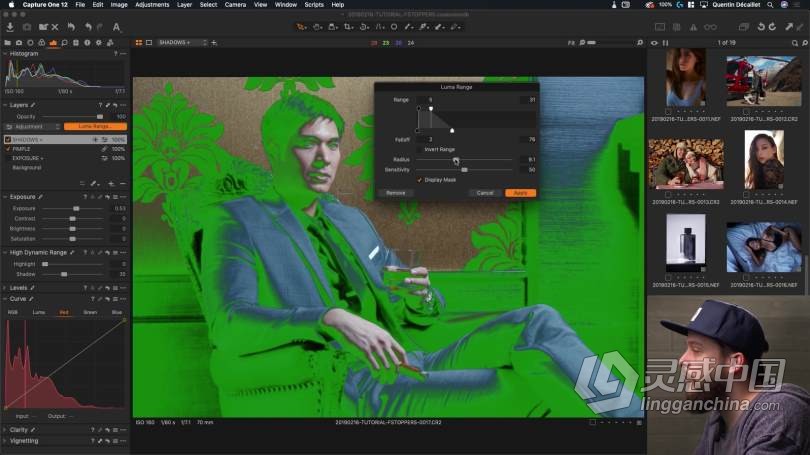Collapse the High Dynamic Range panel
Viewport: 810px width, 455px height.
tap(5, 253)
